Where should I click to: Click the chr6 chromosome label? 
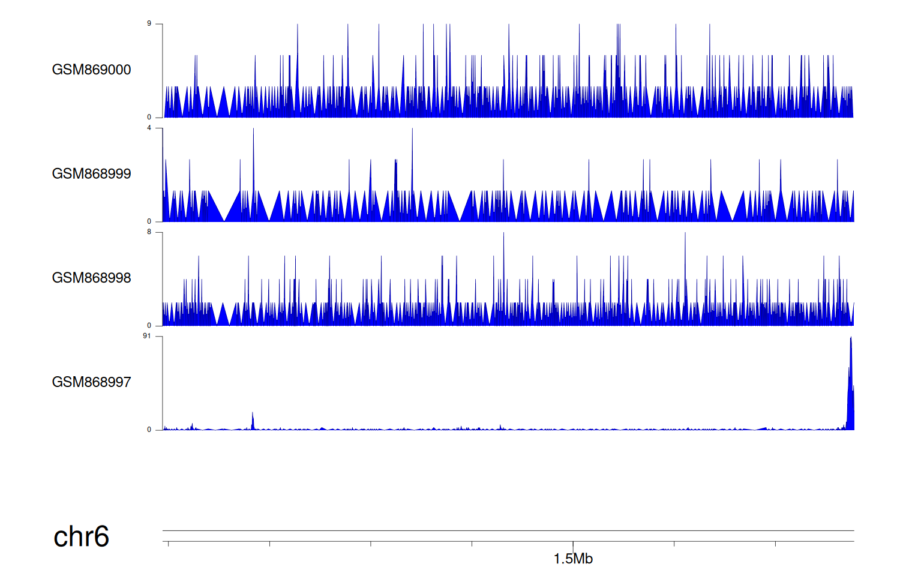(x=81, y=536)
